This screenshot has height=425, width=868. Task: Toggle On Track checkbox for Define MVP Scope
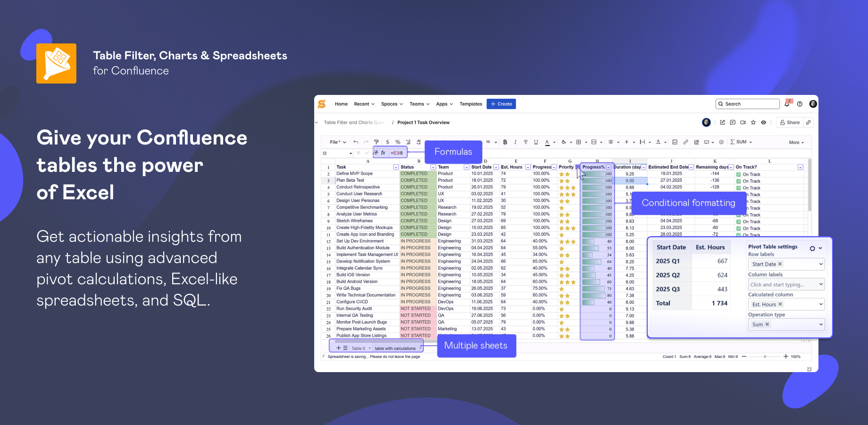click(x=739, y=175)
